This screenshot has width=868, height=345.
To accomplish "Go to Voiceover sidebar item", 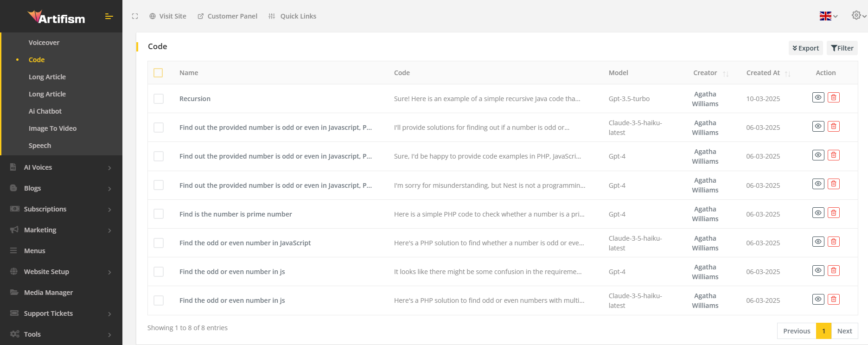I will tap(44, 43).
